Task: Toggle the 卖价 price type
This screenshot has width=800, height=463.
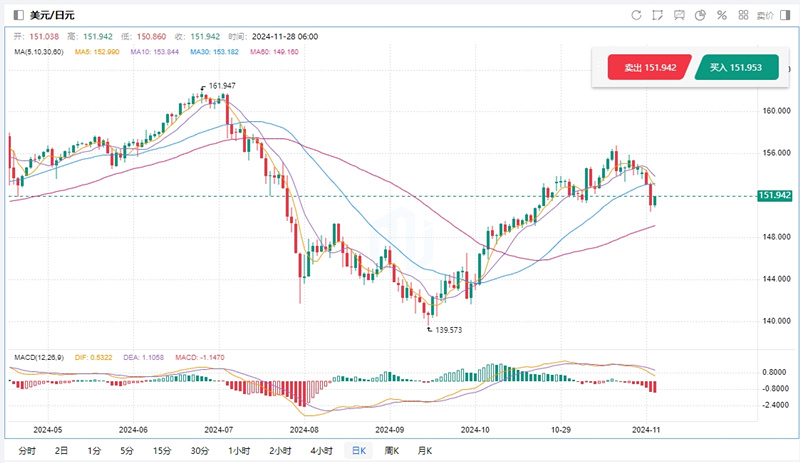Action: pos(765,15)
